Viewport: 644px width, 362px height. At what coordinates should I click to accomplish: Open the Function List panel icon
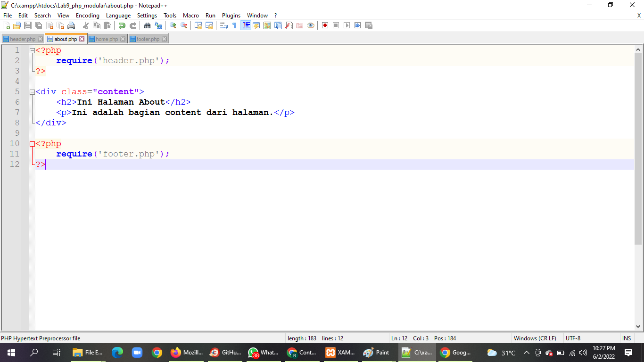(289, 25)
